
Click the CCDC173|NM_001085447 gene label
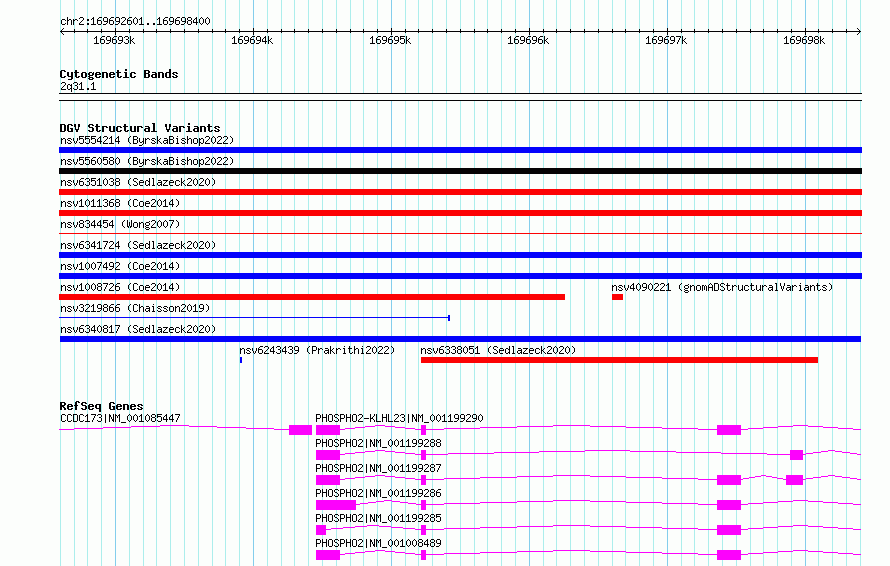(120, 418)
